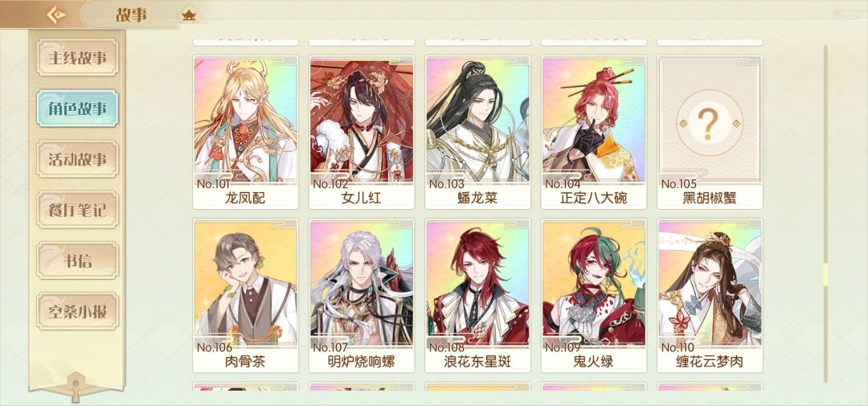The height and width of the screenshot is (406, 868).
Task: Open 主线故事 tab
Action: point(77,58)
